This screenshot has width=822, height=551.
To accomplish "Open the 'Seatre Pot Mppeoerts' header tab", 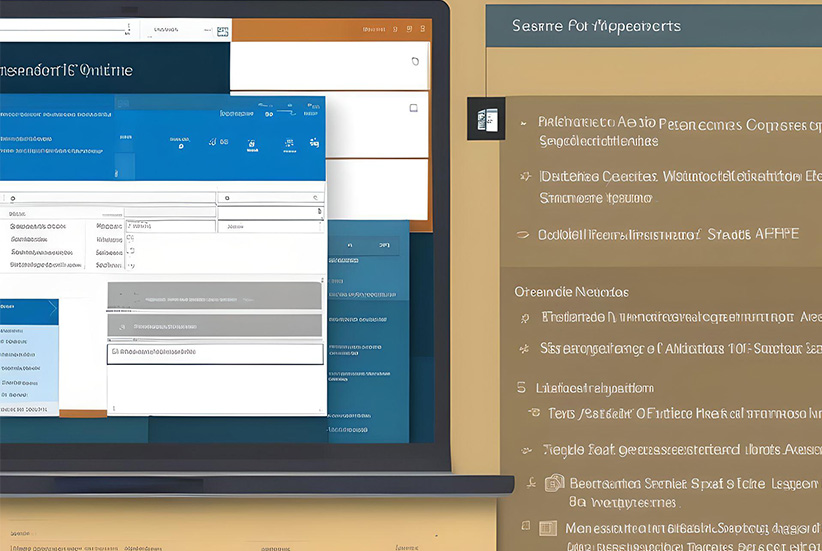I will pos(596,25).
